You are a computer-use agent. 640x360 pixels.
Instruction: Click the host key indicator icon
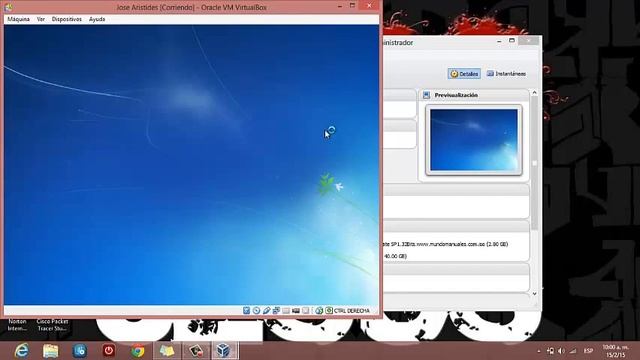click(x=329, y=311)
